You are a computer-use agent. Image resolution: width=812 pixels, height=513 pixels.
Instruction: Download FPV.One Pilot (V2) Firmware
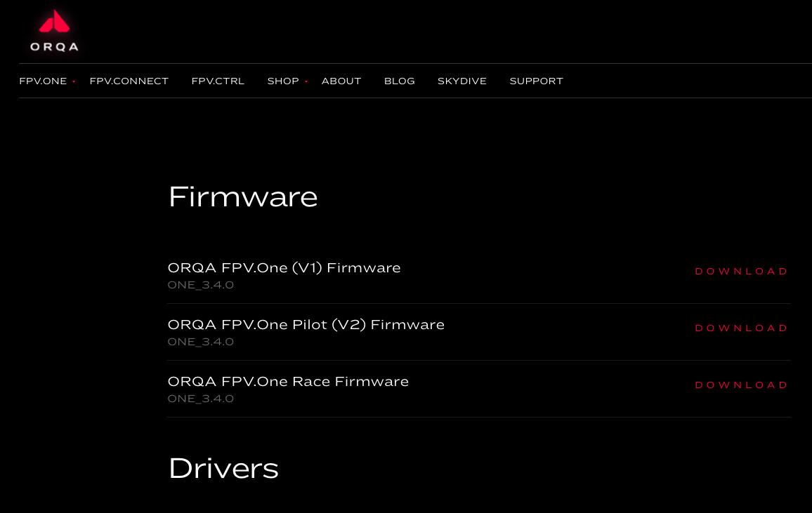(x=741, y=328)
